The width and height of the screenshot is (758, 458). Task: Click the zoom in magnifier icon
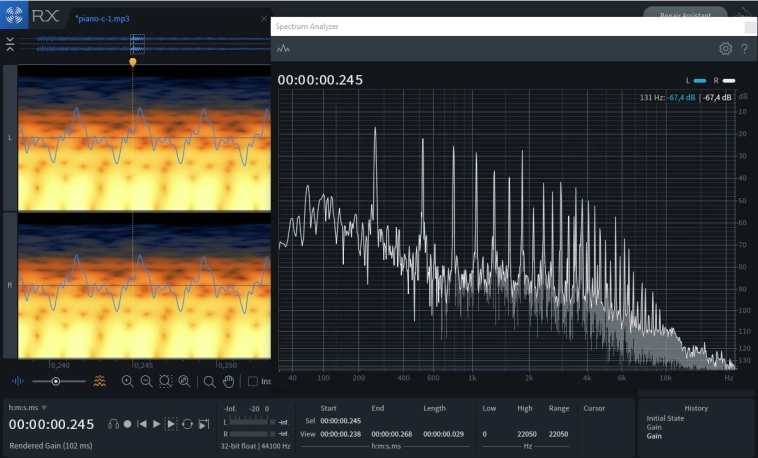pos(127,381)
